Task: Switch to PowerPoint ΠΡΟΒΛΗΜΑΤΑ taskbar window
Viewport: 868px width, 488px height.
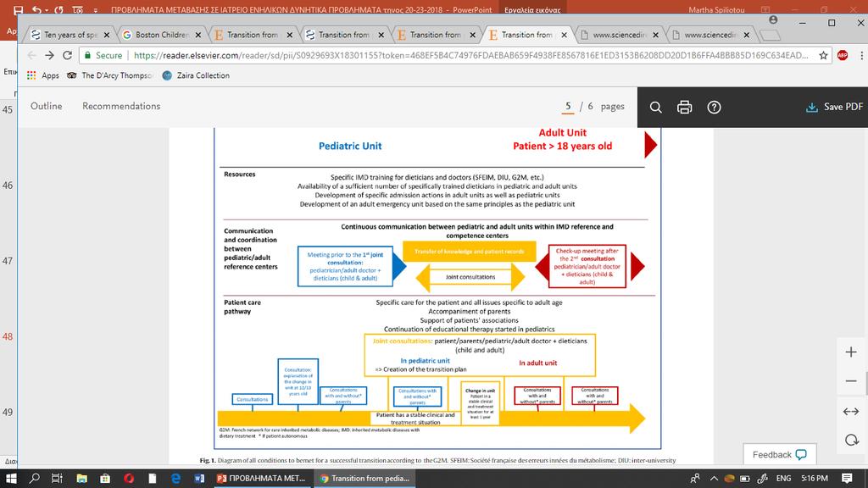Action: click(262, 478)
